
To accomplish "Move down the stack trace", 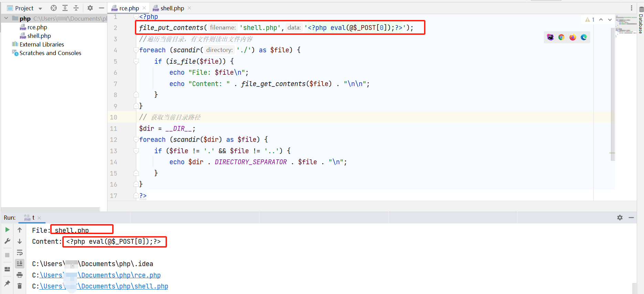I will click(20, 241).
